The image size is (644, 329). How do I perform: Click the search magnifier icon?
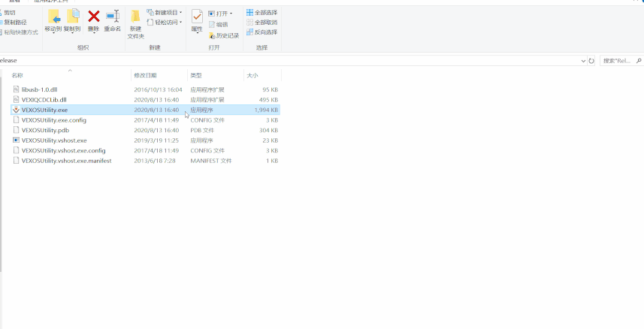(639, 61)
